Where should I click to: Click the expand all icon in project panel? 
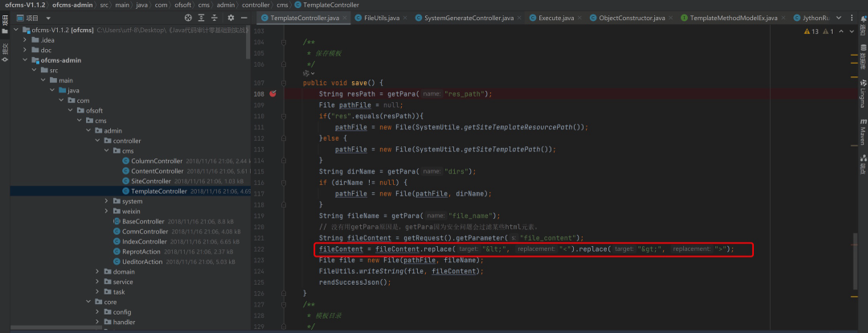(x=202, y=18)
